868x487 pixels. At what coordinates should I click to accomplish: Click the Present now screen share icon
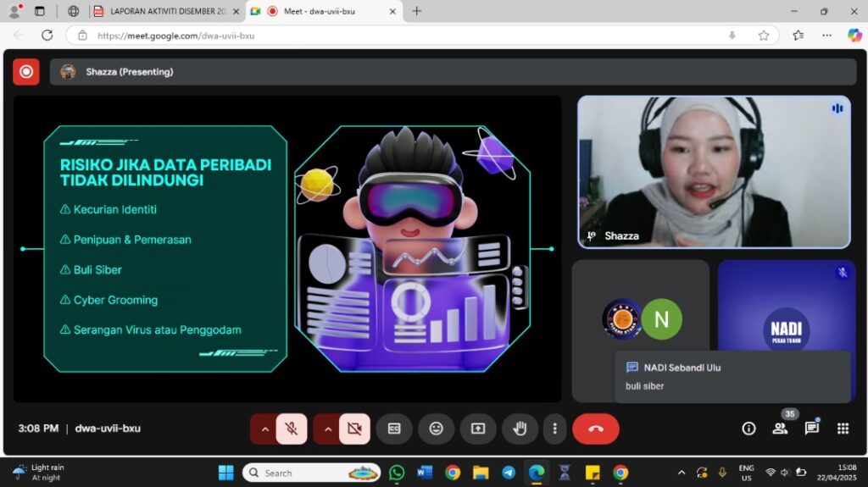click(478, 429)
